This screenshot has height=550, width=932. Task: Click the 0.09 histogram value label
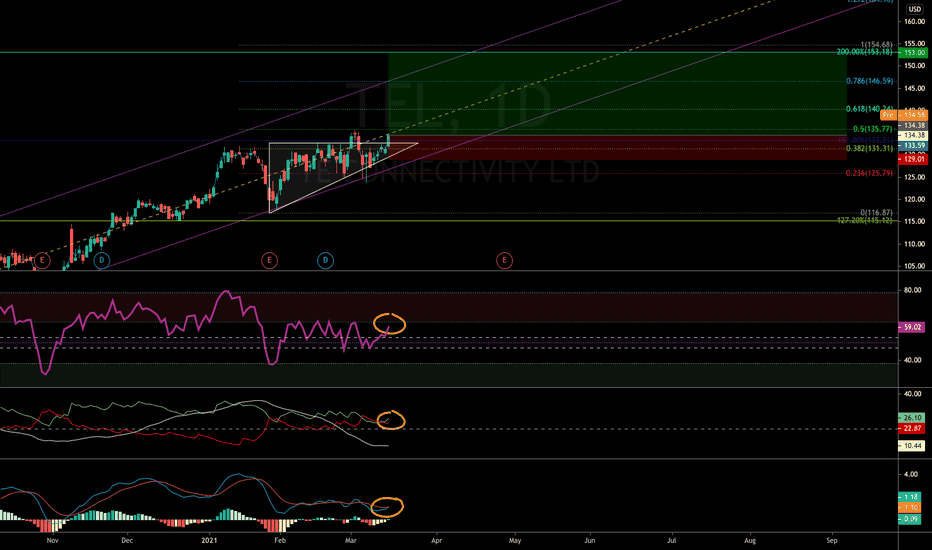(909, 519)
